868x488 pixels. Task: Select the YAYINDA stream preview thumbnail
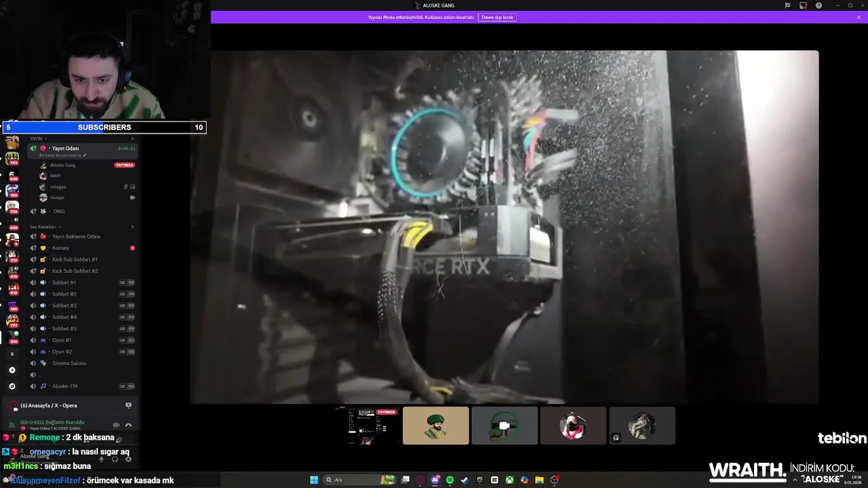(x=367, y=426)
